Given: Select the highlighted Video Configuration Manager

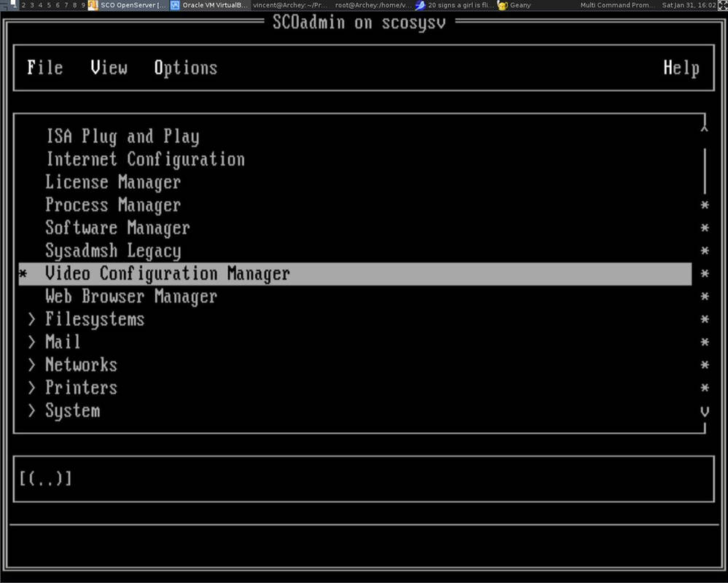Looking at the screenshot, I should tap(166, 273).
